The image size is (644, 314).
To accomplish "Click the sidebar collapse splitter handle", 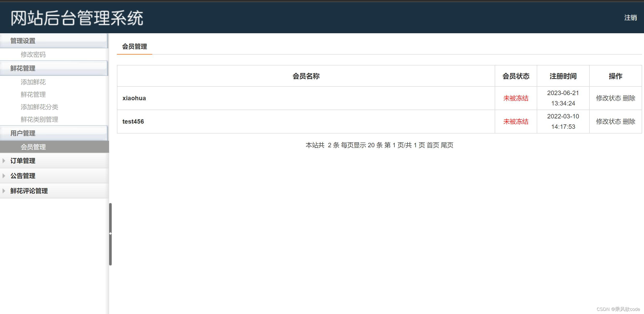I will click(110, 234).
